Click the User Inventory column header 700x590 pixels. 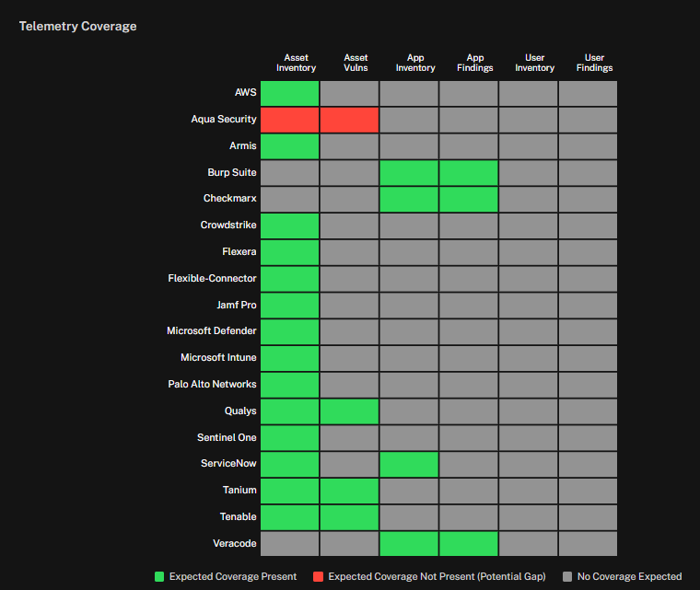point(534,63)
